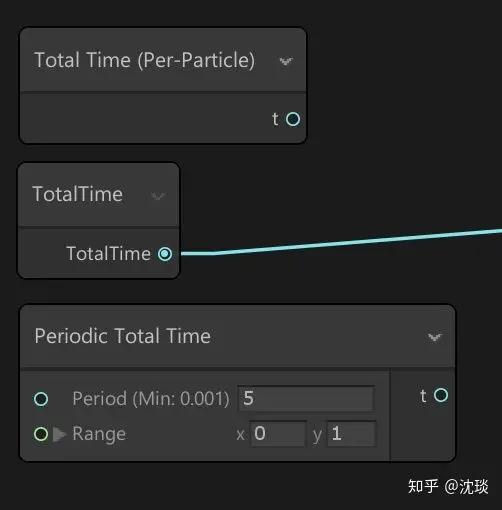502x510 pixels.
Task: Click the TotalTime output label text
Action: click(x=109, y=254)
